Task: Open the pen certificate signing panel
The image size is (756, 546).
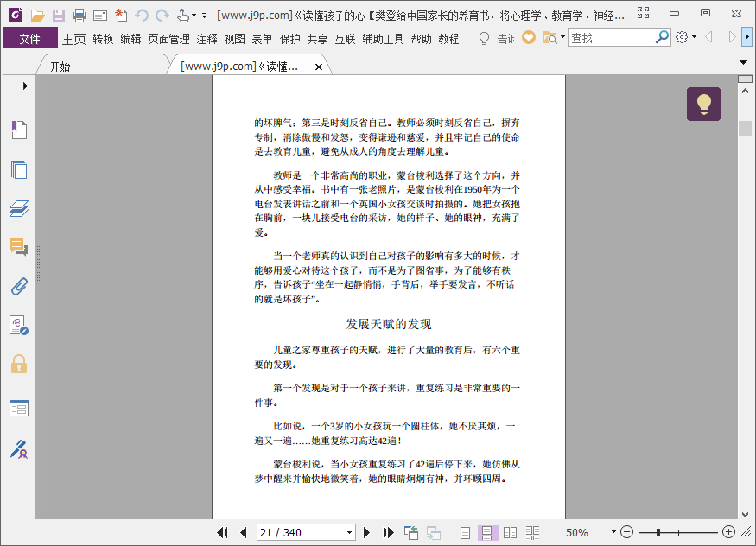Action: (19, 449)
